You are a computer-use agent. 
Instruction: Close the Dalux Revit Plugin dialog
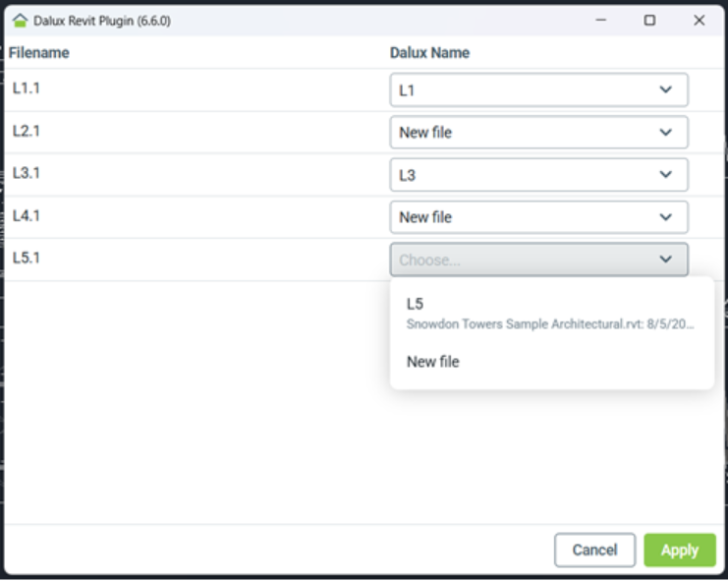(699, 20)
